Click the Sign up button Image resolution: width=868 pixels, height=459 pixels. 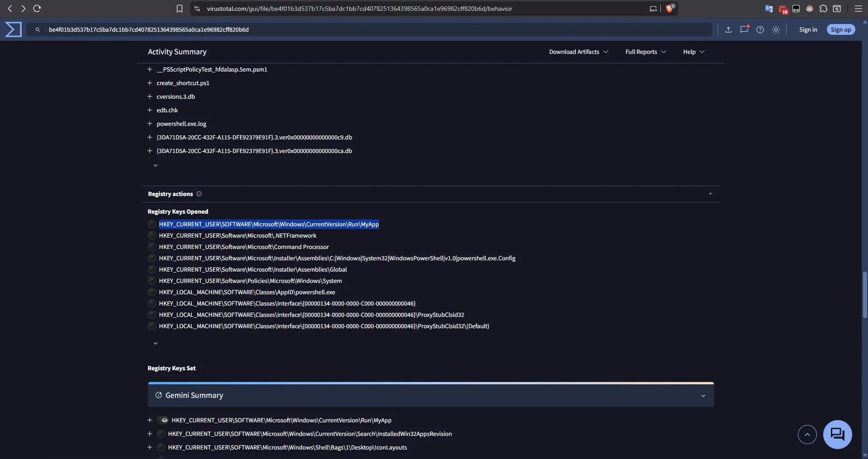click(840, 30)
